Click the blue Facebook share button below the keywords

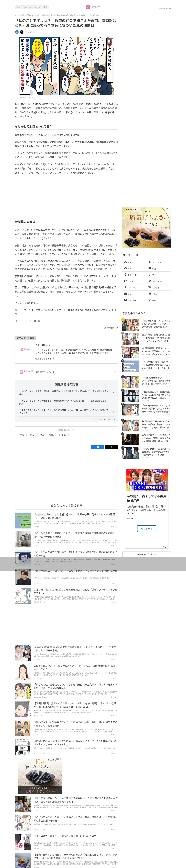pyautogui.click(x=98, y=447)
